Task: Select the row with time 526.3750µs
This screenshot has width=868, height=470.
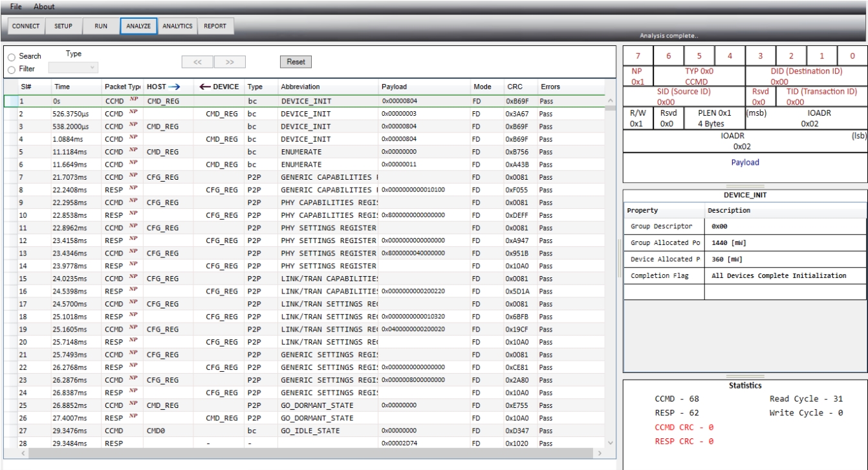Action: pos(304,114)
